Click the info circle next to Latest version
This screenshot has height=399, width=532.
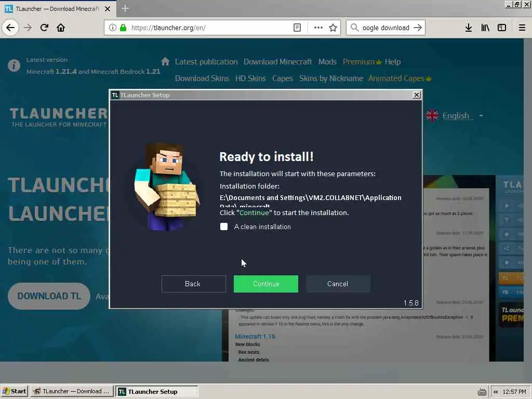(x=14, y=65)
